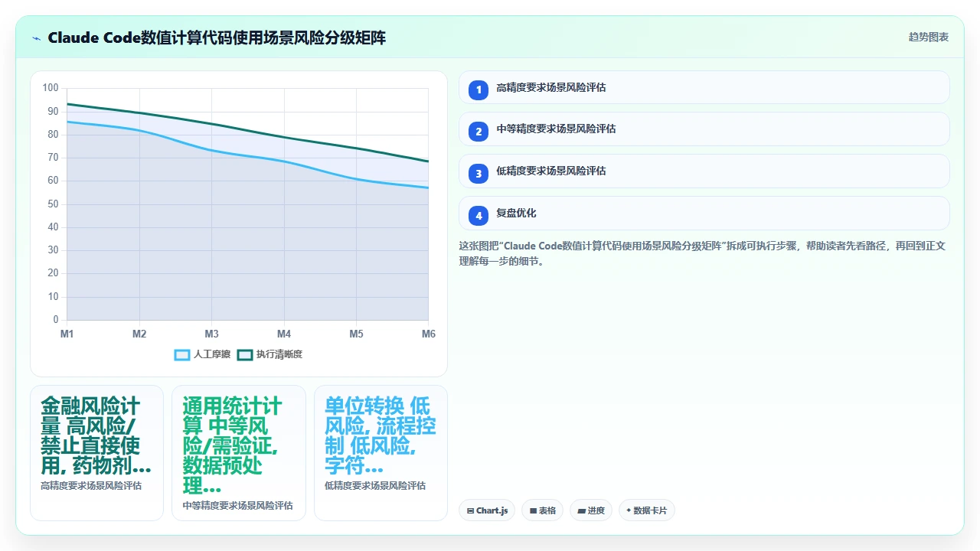980x551 pixels.
Task: Open the 数据卡片 tag
Action: [x=646, y=510]
